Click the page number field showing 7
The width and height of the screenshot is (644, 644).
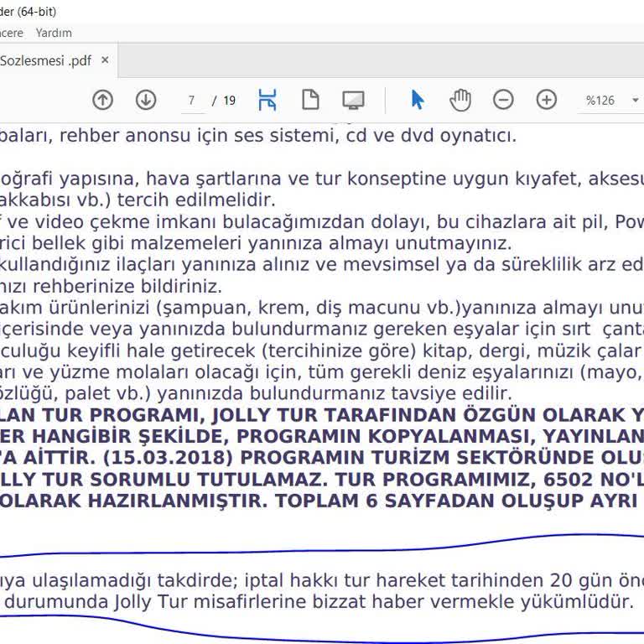[x=192, y=101]
